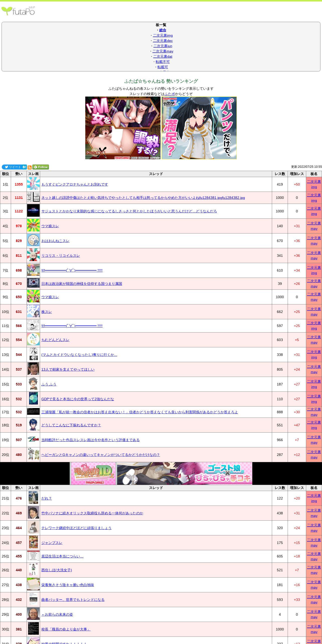Click the rank 3 Master Duel thumbnail
The width and height of the screenshot is (322, 644).
[33, 210]
